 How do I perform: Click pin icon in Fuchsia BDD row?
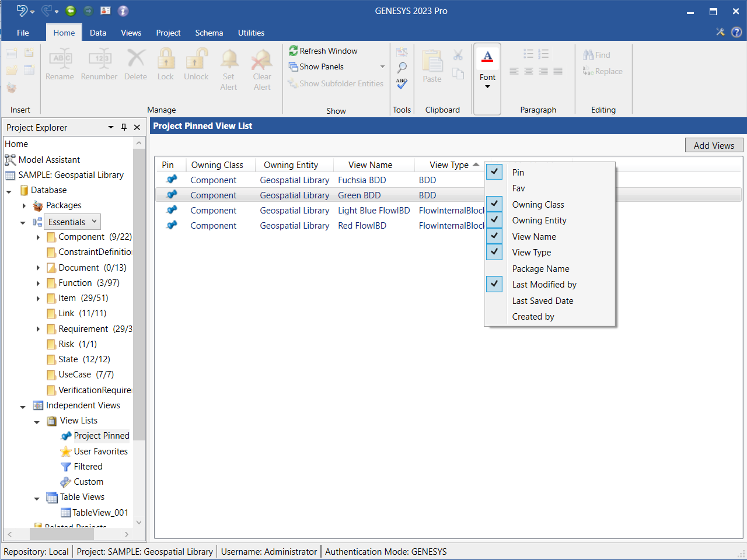coord(172,180)
